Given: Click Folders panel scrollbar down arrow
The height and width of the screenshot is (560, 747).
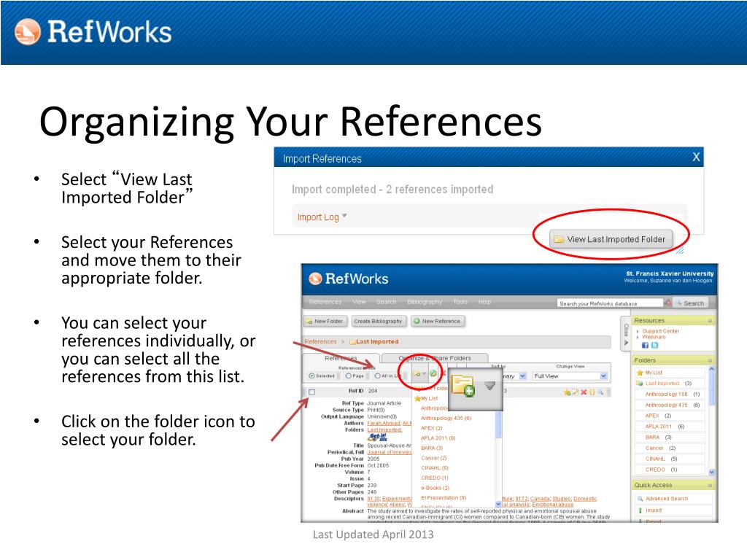Looking at the screenshot, I should coord(711,472).
